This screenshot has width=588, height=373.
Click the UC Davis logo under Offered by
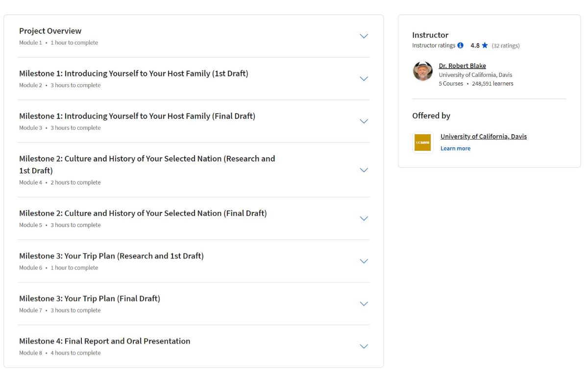422,142
